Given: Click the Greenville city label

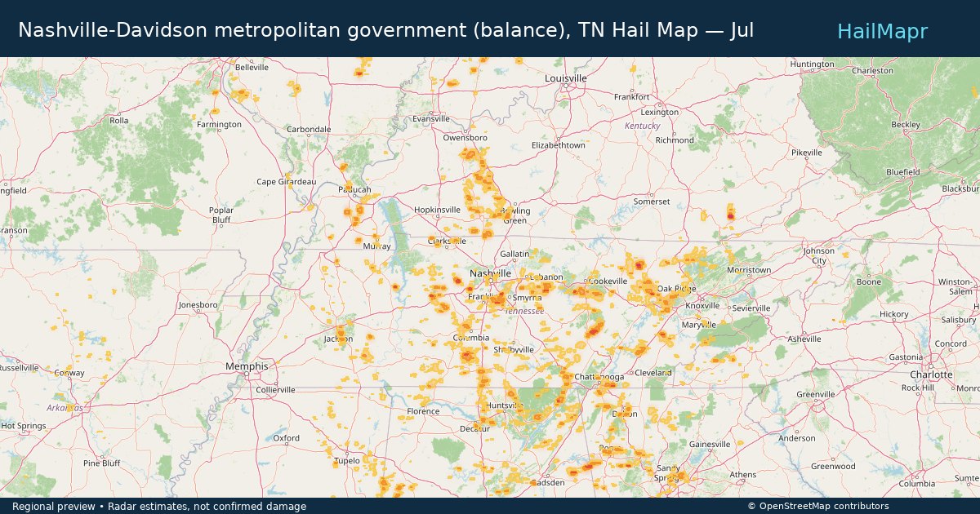Looking at the screenshot, I should [x=816, y=394].
